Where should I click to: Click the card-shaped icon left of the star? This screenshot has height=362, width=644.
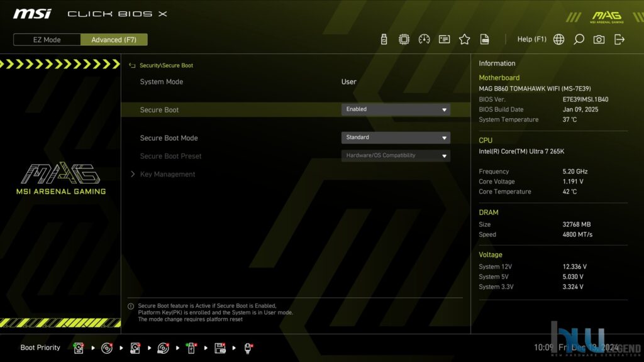445,40
